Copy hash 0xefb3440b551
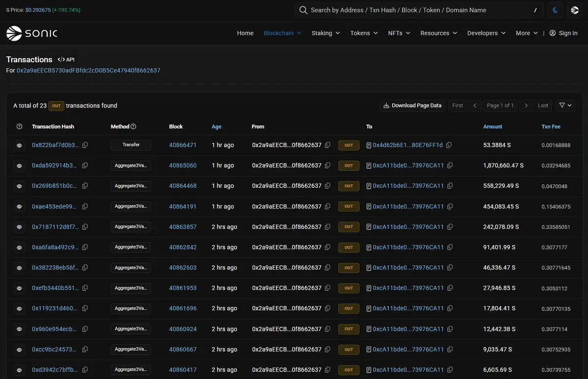This screenshot has height=379, width=588. point(85,288)
